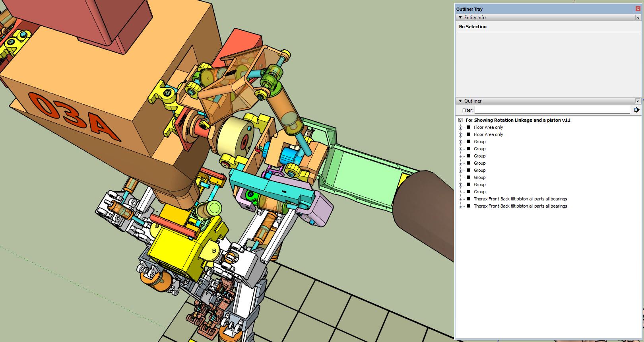644x342 pixels.
Task: Click inside the Outliner Filter text field
Action: tap(552, 110)
